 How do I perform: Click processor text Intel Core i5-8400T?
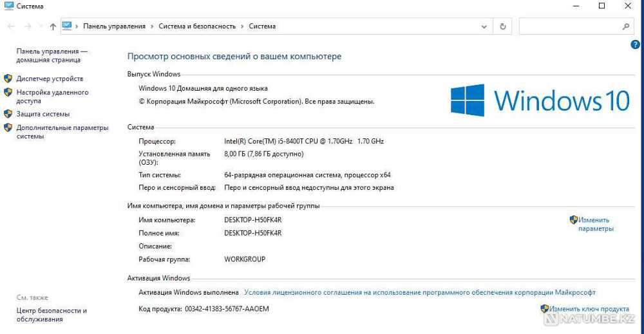304,141
